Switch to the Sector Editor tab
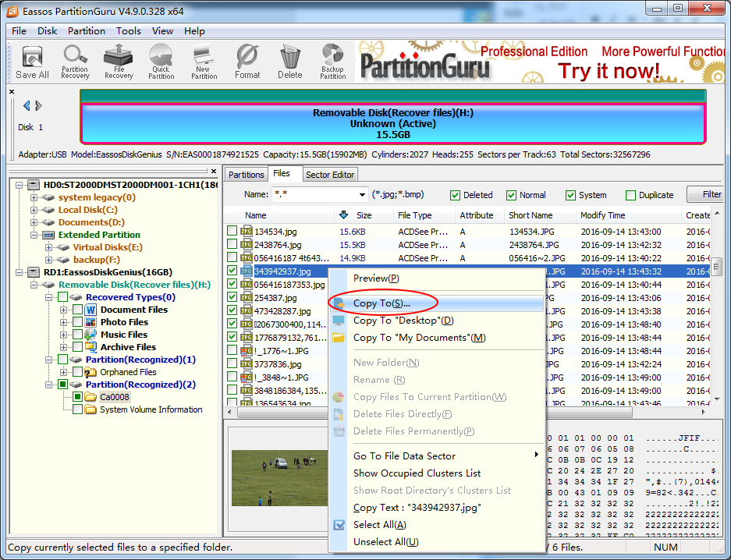This screenshot has height=560, width=731. [x=330, y=175]
